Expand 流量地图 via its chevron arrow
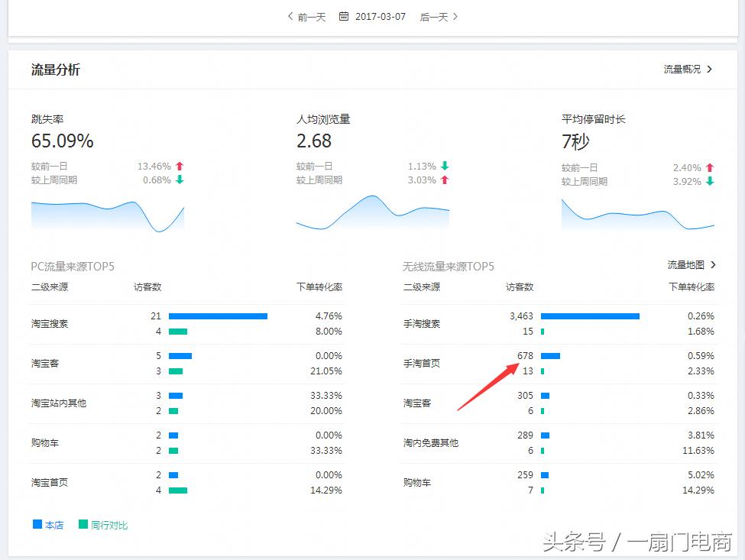The width and height of the screenshot is (745, 560). click(712, 264)
